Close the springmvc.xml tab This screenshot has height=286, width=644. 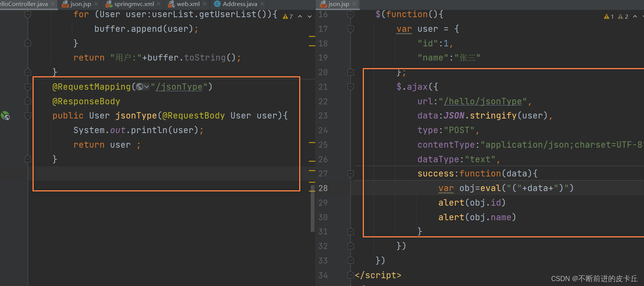point(159,4)
